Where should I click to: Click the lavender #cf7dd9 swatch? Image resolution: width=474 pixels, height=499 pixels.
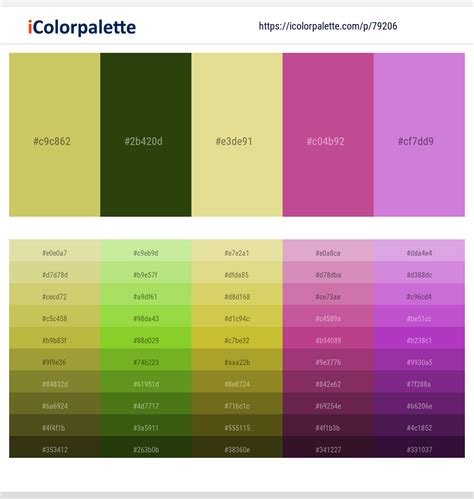click(x=419, y=135)
